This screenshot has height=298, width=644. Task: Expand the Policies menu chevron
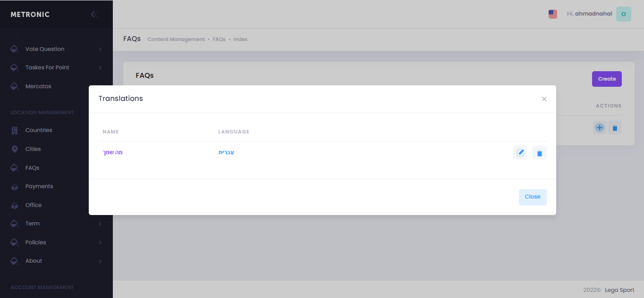tap(100, 242)
